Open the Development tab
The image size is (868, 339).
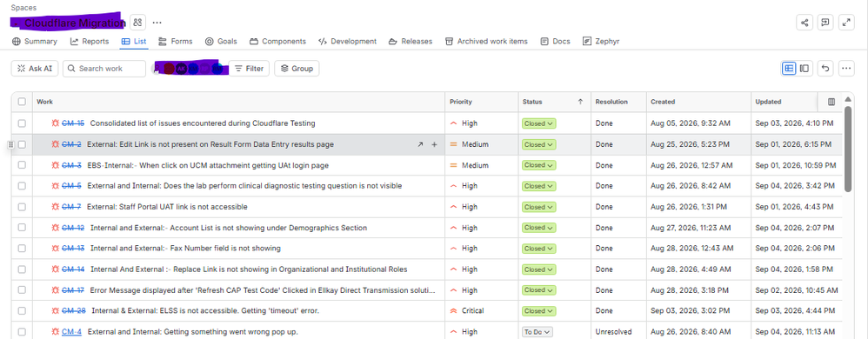click(x=348, y=42)
